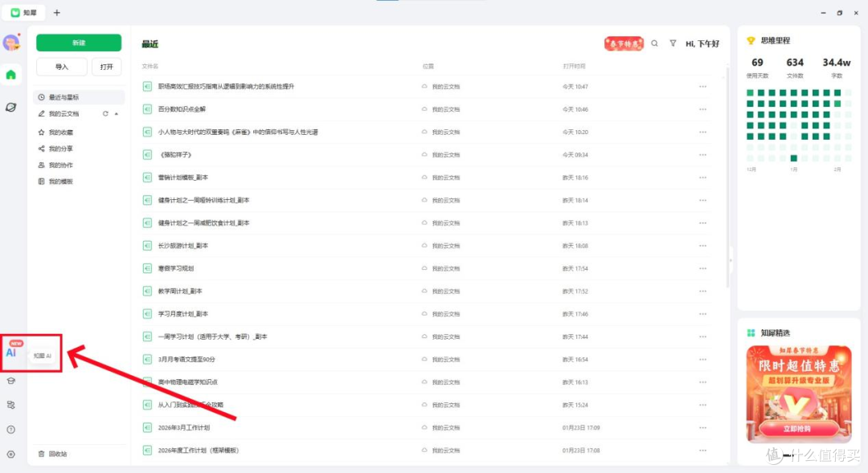Click the 1月 highlighted heatmap square
The width and height of the screenshot is (868, 473).
point(793,158)
